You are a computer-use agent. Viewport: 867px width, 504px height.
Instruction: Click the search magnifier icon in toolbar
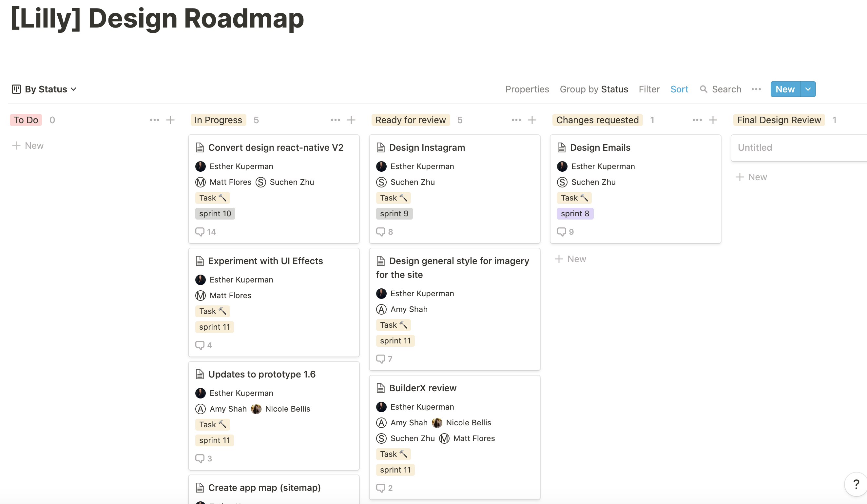click(703, 89)
